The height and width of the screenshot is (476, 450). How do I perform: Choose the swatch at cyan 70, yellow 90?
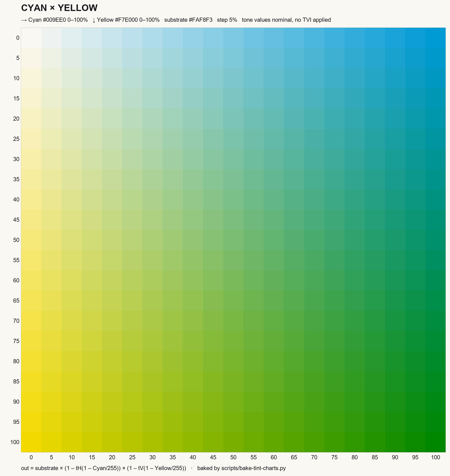pyautogui.click(x=314, y=402)
